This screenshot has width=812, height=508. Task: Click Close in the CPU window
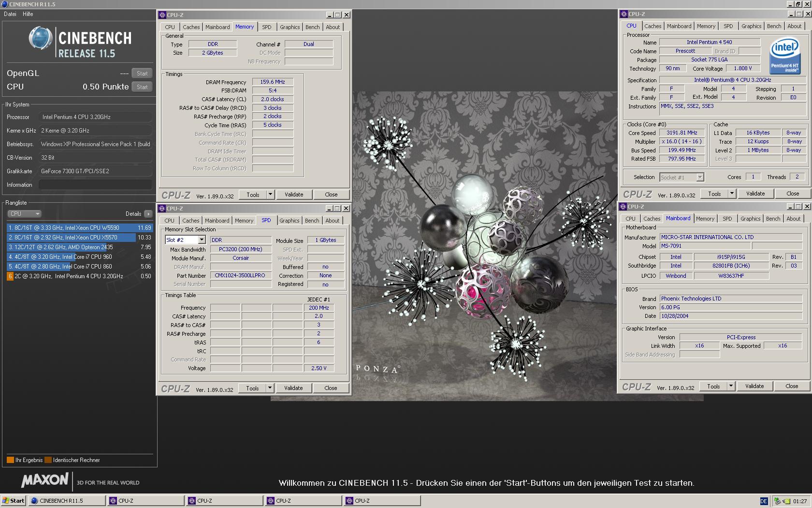[793, 194]
